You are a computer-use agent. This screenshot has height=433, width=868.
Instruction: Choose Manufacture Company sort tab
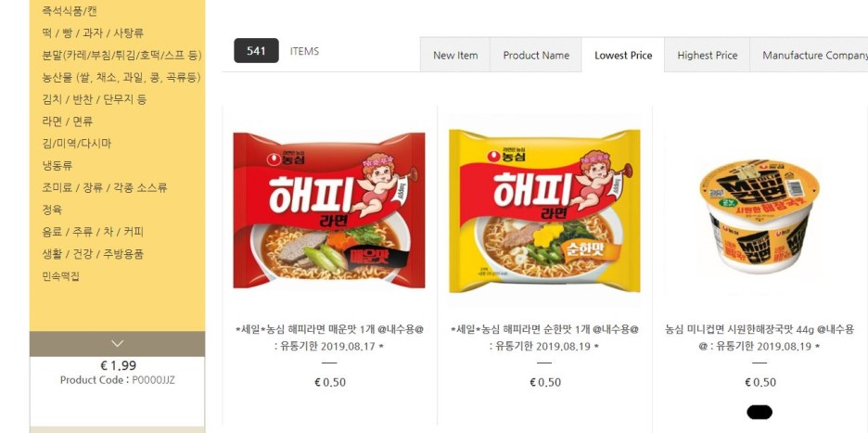(809, 56)
